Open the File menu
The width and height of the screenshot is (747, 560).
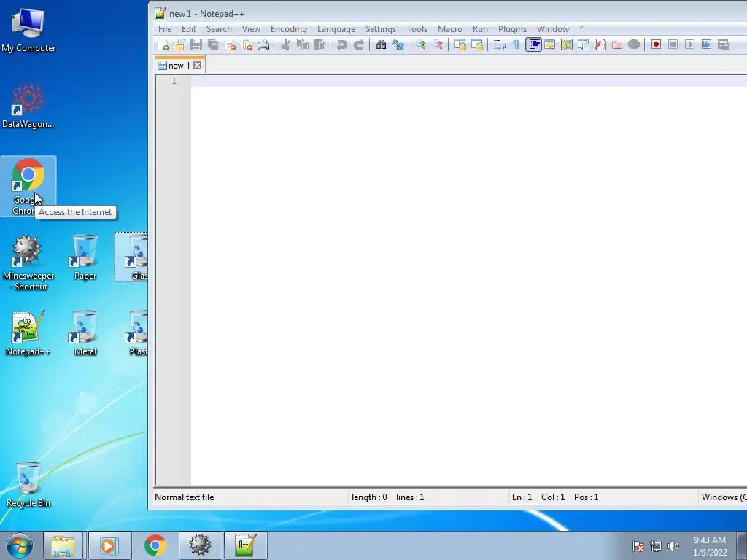pyautogui.click(x=165, y=29)
